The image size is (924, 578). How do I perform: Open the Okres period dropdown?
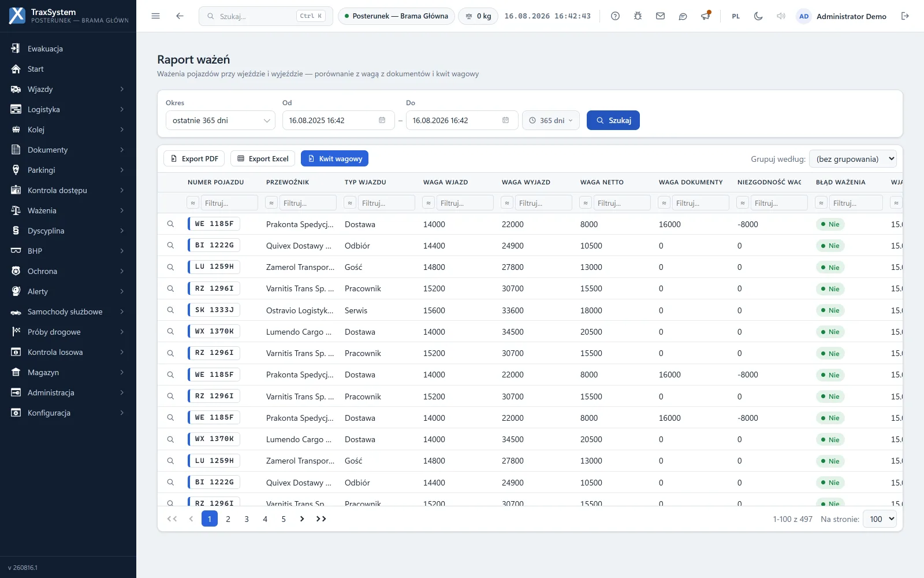coord(221,120)
